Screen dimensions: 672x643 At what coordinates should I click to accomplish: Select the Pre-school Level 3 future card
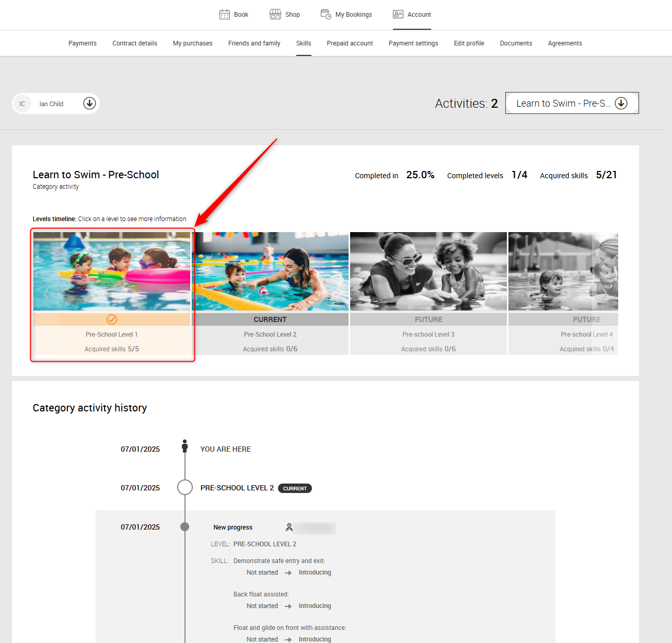point(428,293)
